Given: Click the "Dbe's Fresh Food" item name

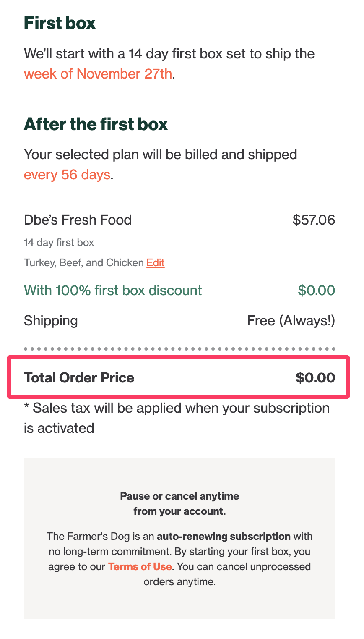Looking at the screenshot, I should coord(78,220).
